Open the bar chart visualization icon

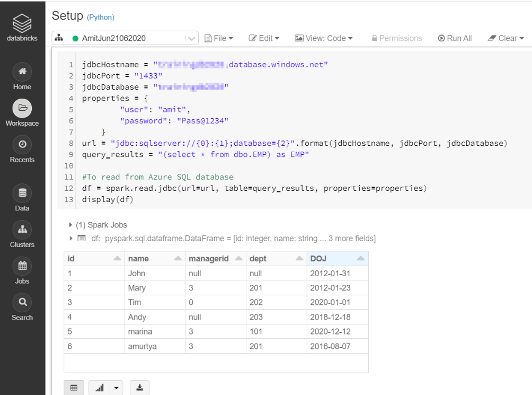pos(99,387)
